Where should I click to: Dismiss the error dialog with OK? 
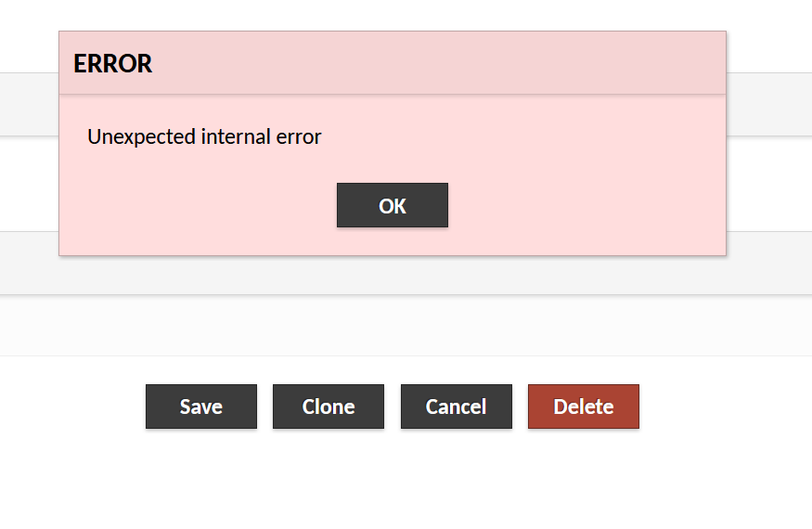coord(392,205)
